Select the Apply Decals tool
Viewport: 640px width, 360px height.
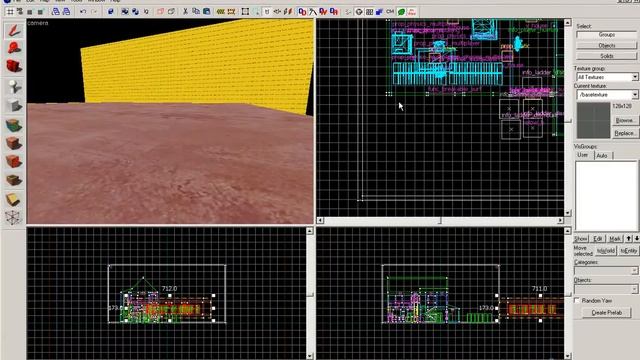tap(14, 162)
